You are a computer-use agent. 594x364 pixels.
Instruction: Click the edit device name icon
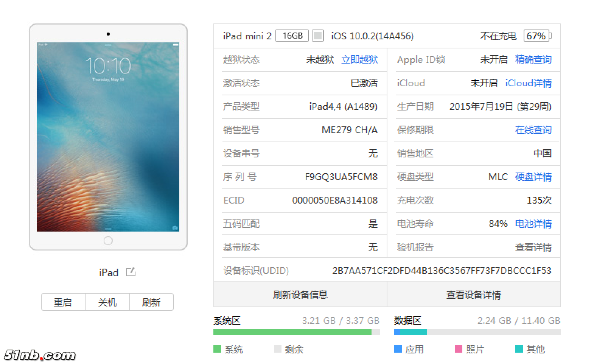[131, 272]
